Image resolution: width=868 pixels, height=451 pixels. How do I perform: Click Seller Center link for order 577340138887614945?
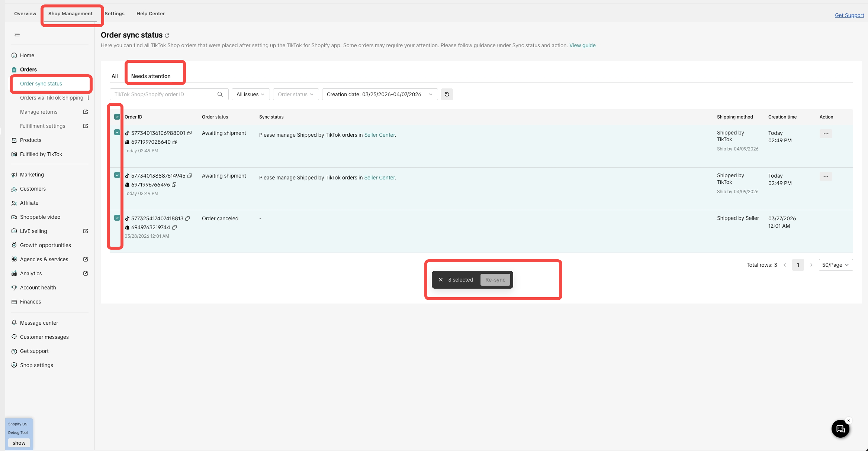click(x=379, y=178)
